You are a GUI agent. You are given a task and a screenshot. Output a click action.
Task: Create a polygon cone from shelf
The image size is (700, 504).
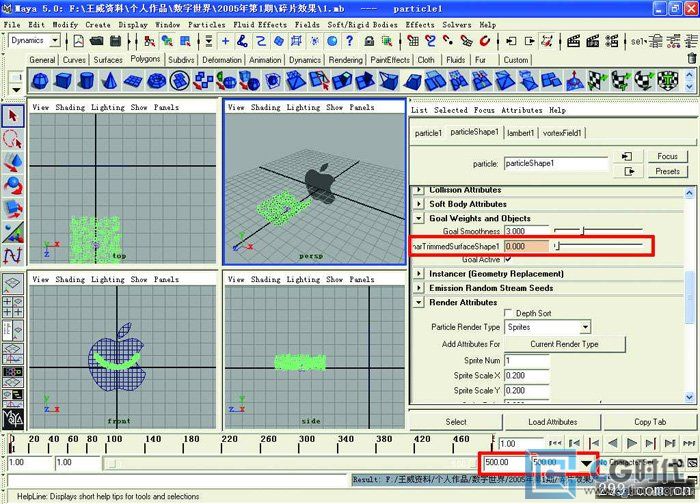(109, 81)
